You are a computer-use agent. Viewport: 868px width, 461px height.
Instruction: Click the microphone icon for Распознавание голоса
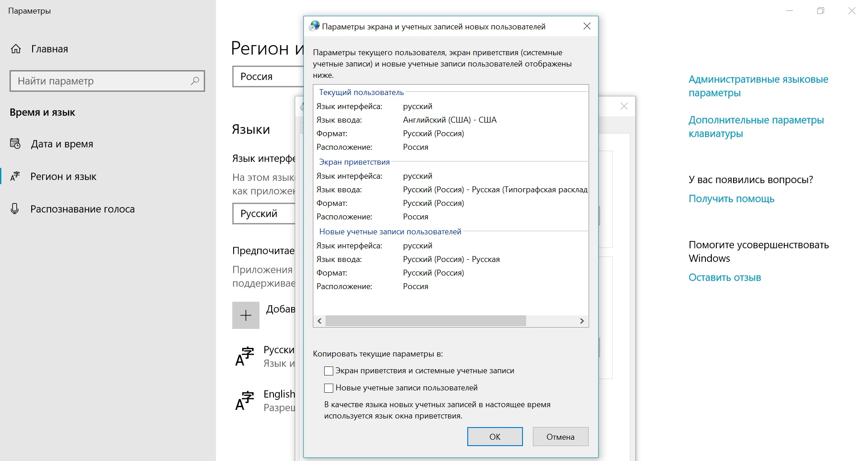(x=15, y=209)
